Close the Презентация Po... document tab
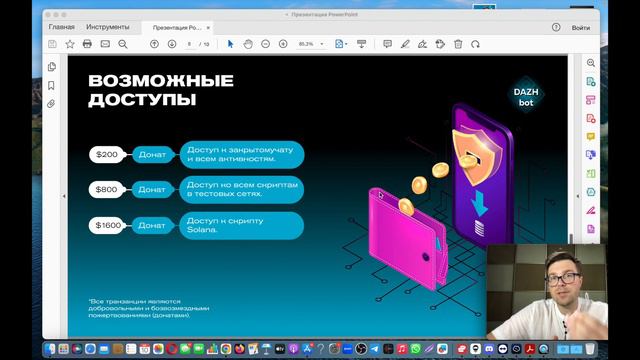 pyautogui.click(x=208, y=28)
